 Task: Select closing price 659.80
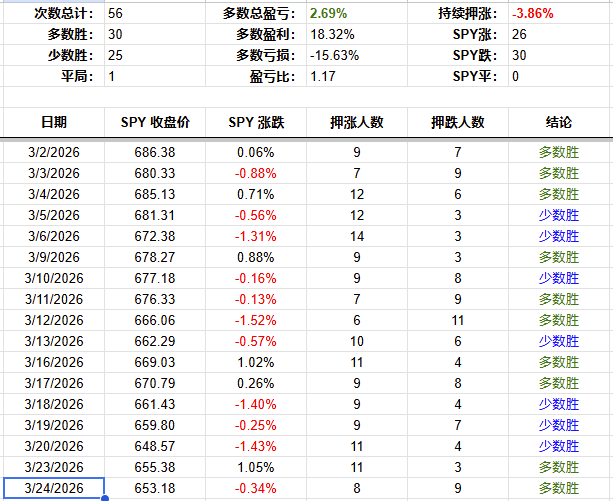(155, 425)
